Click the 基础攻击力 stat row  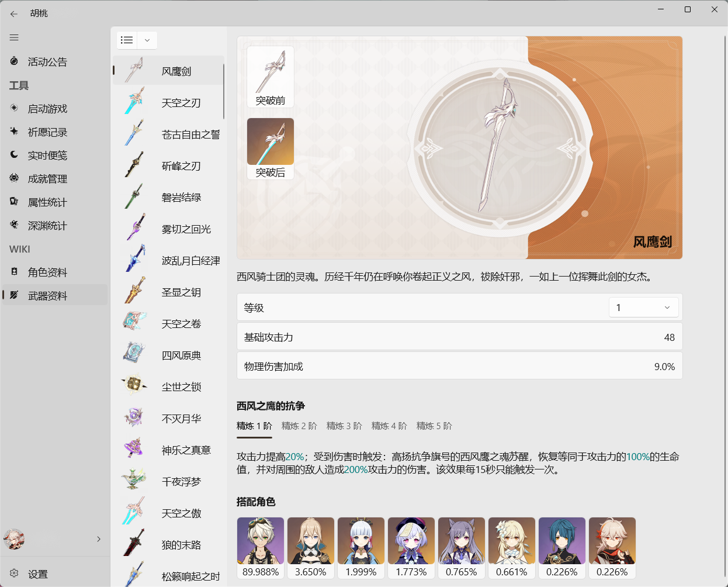(x=459, y=337)
